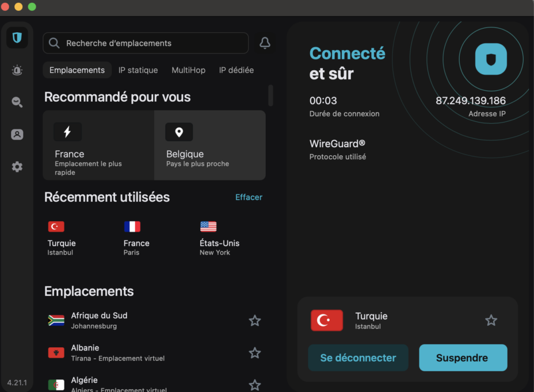Open notifications bell icon
534x392 pixels.
tap(265, 43)
